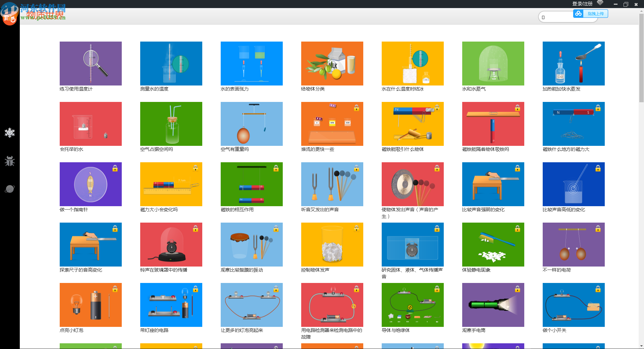
Task: Click the lock icon on 谁流的更快一些
Action: click(x=357, y=108)
